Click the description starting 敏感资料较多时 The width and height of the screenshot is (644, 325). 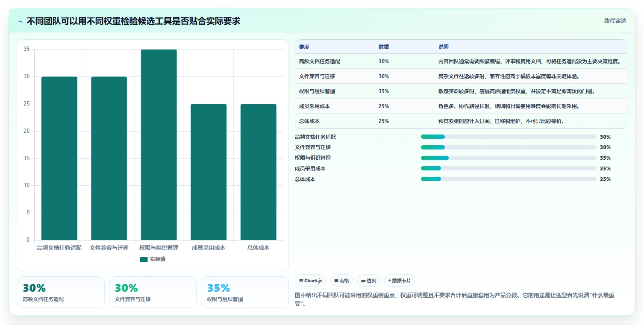click(517, 91)
